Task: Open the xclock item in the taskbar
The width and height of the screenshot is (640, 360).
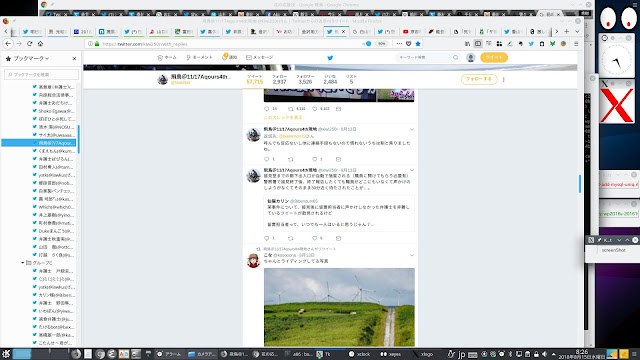Action: pyautogui.click(x=360, y=354)
